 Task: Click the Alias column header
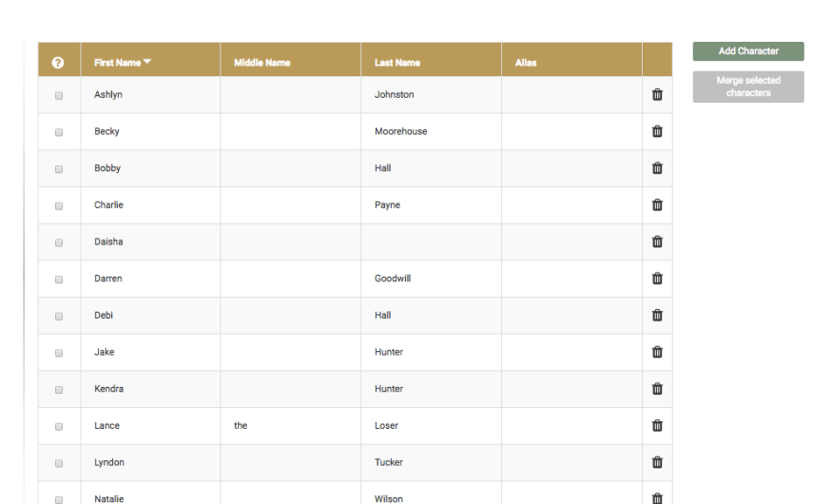[526, 63]
